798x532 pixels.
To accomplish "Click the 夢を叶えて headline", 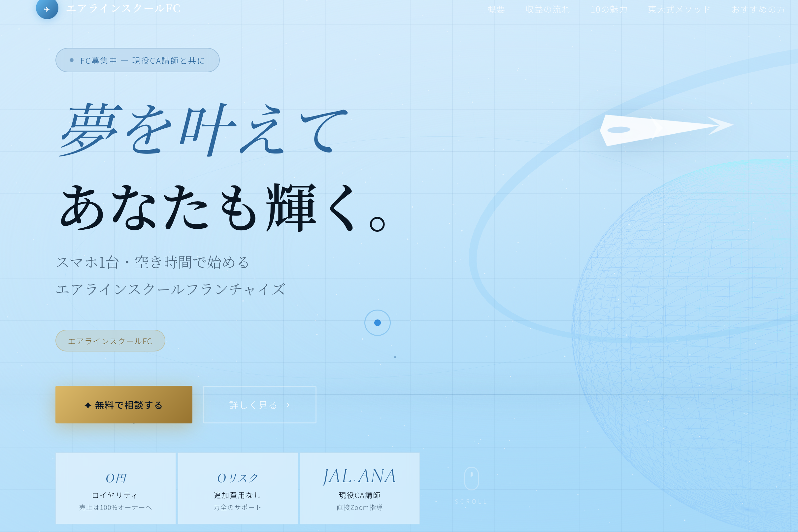I will (204, 130).
